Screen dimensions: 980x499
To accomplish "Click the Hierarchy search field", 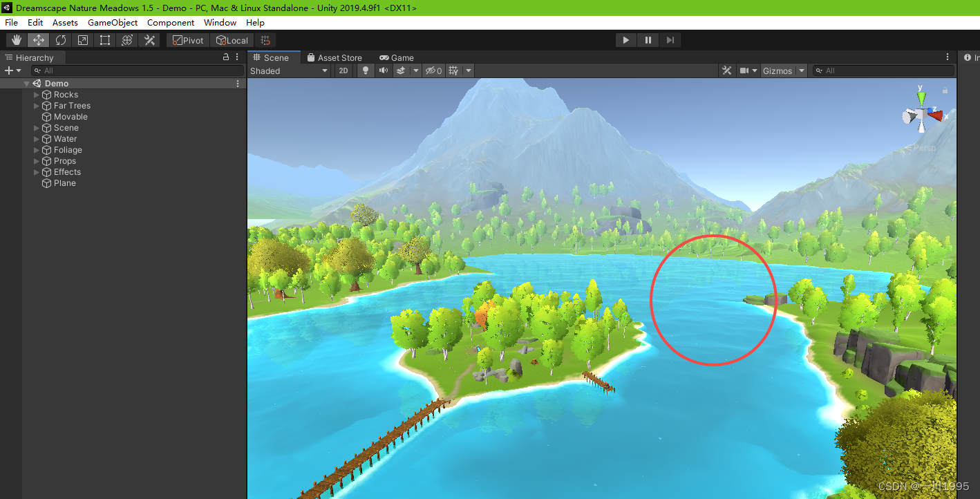I will click(x=138, y=70).
